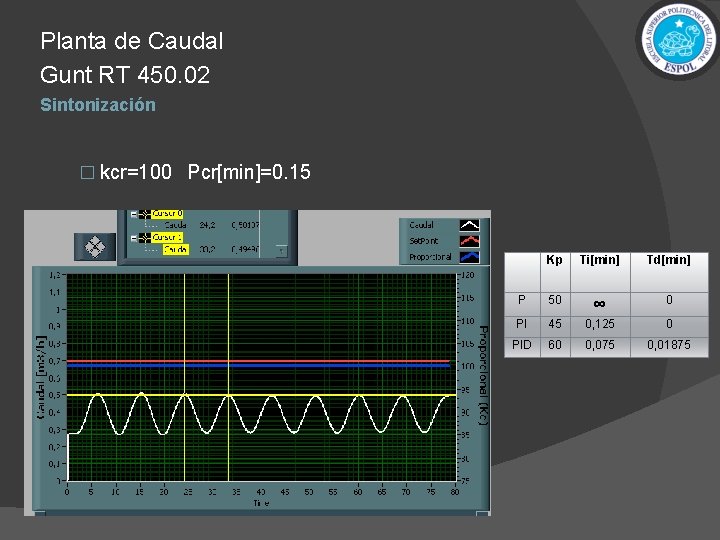Click the Caudal [m³/h] y-axis label
The image size is (720, 540).
click(x=41, y=377)
